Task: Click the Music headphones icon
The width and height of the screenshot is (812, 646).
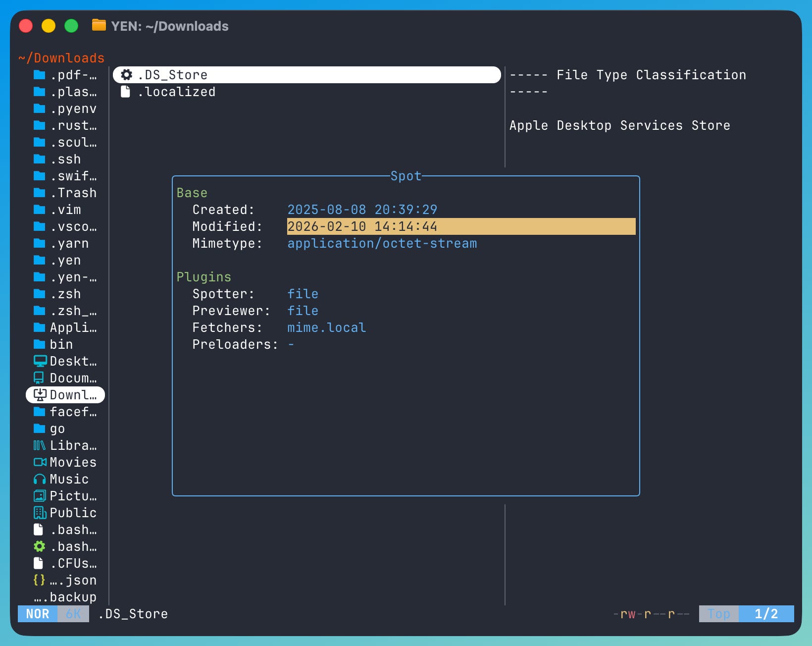Action: point(40,479)
